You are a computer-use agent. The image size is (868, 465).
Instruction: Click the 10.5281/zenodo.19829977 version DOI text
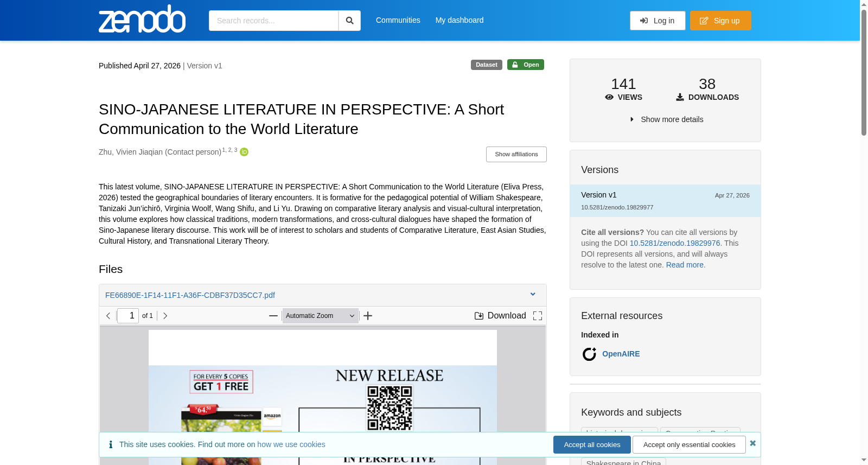pos(617,207)
